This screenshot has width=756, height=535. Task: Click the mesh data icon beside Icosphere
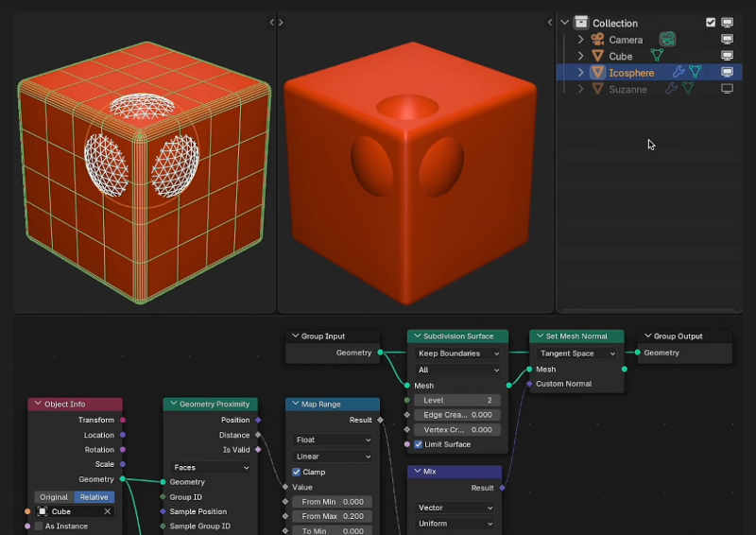(695, 72)
